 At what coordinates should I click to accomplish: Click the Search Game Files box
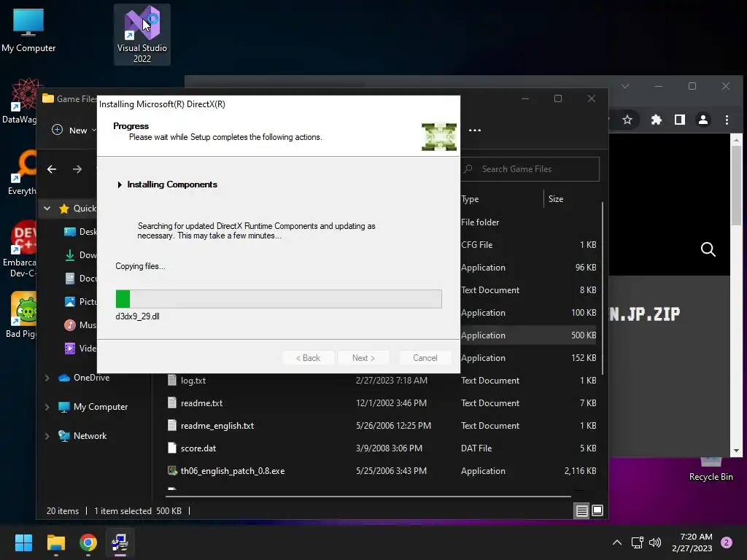pyautogui.click(x=530, y=169)
